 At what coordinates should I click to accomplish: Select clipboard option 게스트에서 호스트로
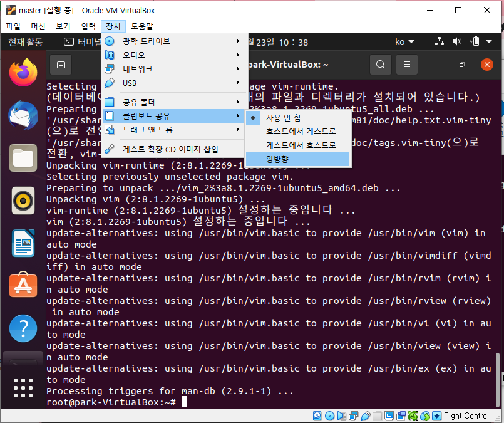pos(298,145)
